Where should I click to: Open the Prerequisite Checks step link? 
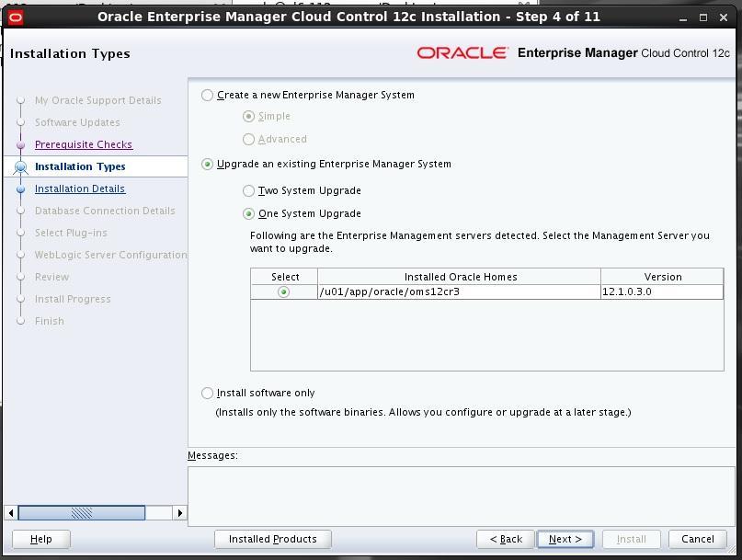coord(84,144)
